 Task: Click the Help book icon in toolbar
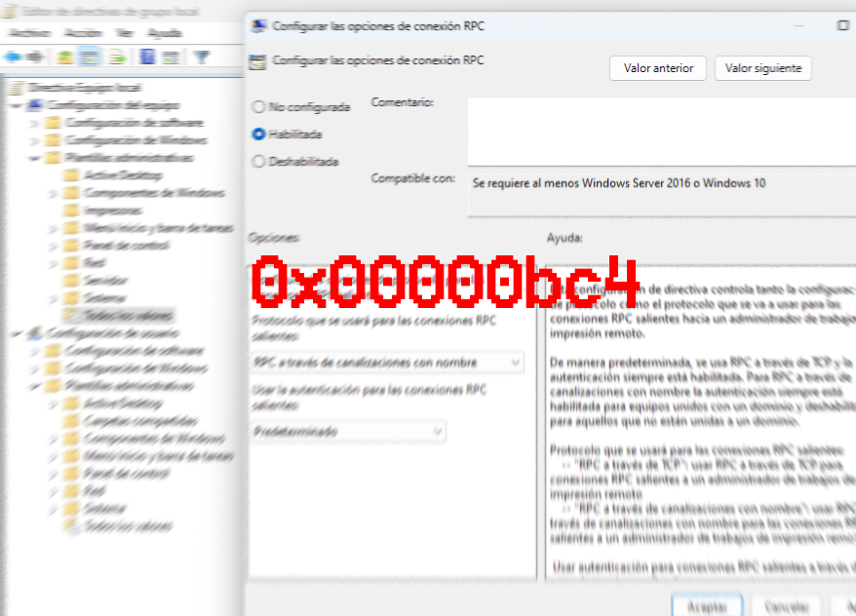pyautogui.click(x=147, y=55)
